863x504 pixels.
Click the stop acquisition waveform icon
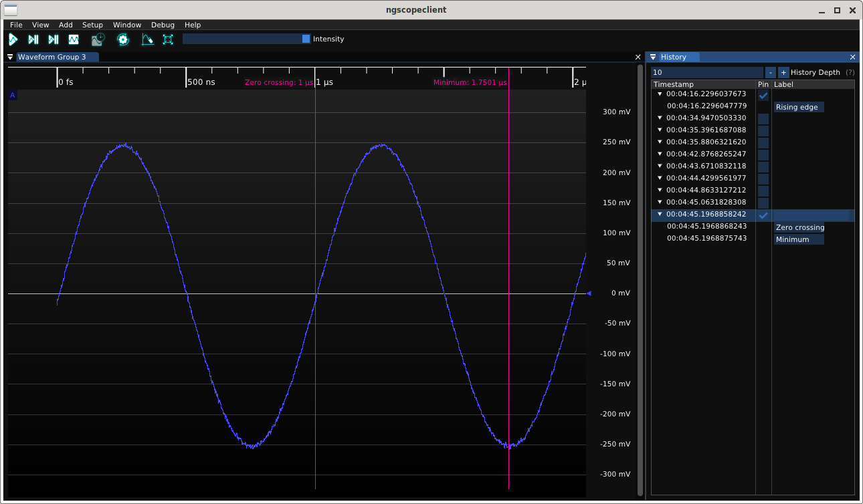74,39
